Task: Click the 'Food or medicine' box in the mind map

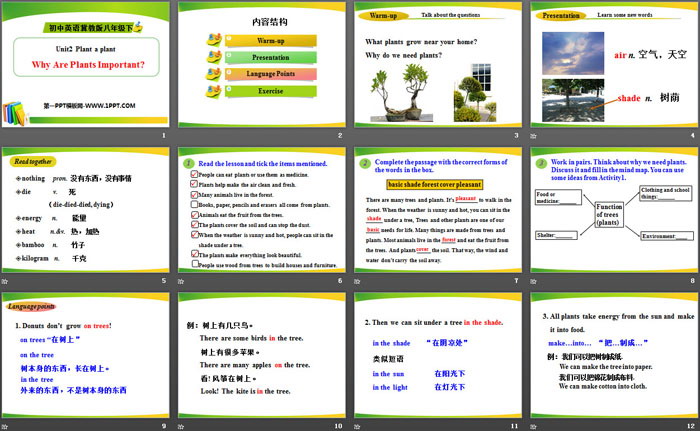Action: (557, 196)
